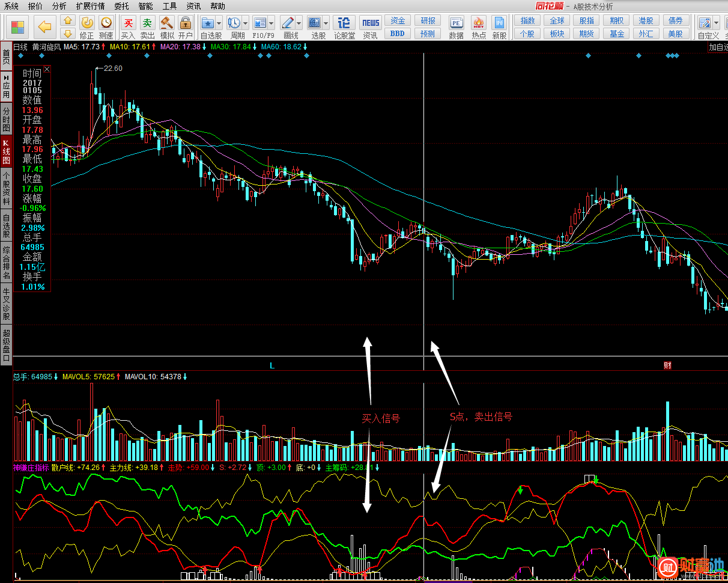The image size is (728, 583).
Task: Click the 数据 PE icon
Action: (456, 23)
